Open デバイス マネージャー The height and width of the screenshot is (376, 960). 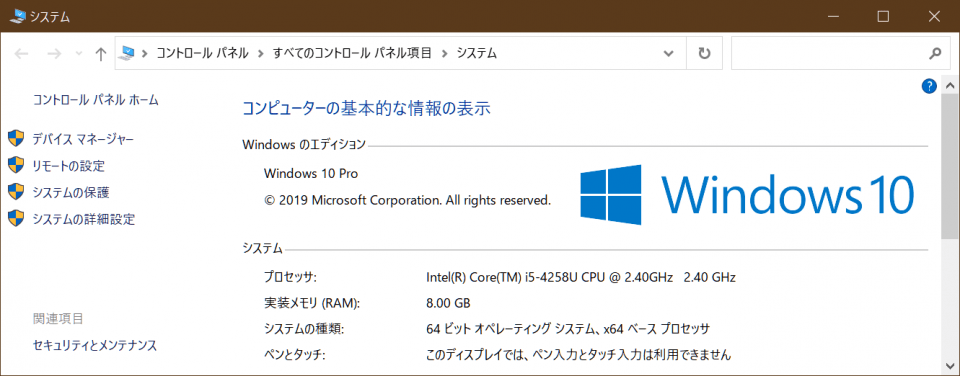[83, 140]
